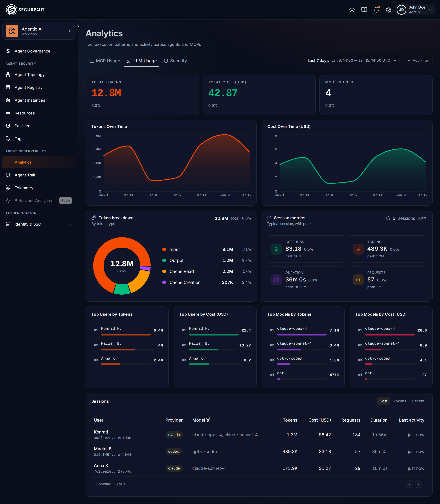Click the Agent Registry icon

(x=8, y=87)
